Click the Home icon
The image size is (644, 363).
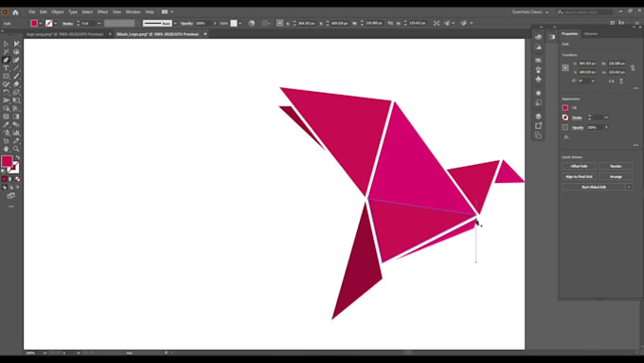pos(15,12)
